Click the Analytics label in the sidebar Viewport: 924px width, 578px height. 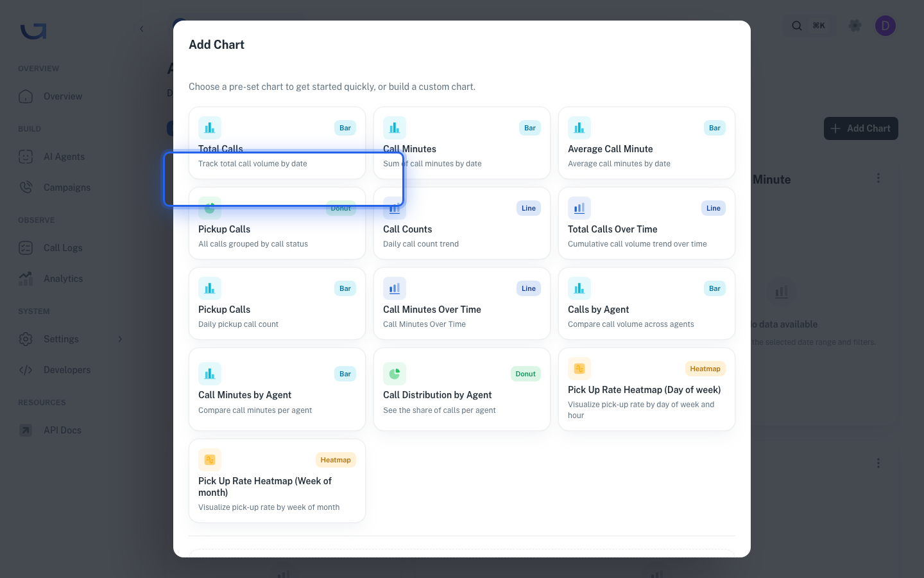pyautogui.click(x=64, y=279)
